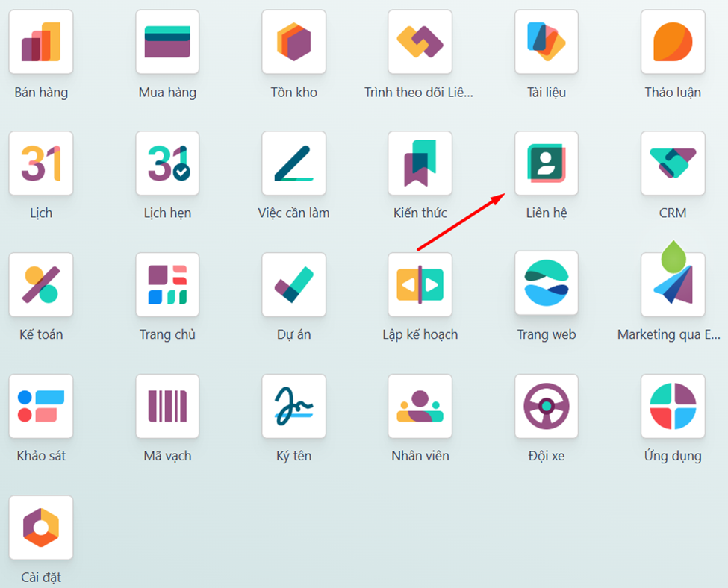Open the Mã vạch barcode app
The width and height of the screenshot is (728, 588).
coord(167,406)
